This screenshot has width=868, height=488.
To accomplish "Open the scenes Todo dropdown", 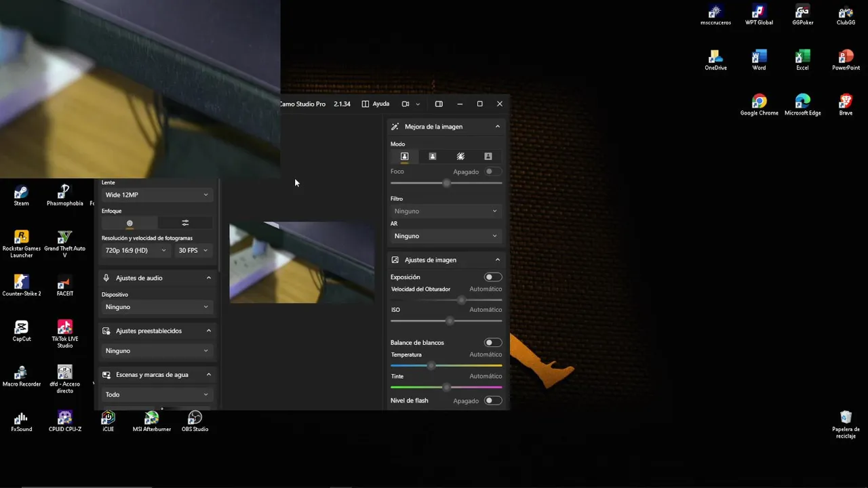I will (157, 394).
